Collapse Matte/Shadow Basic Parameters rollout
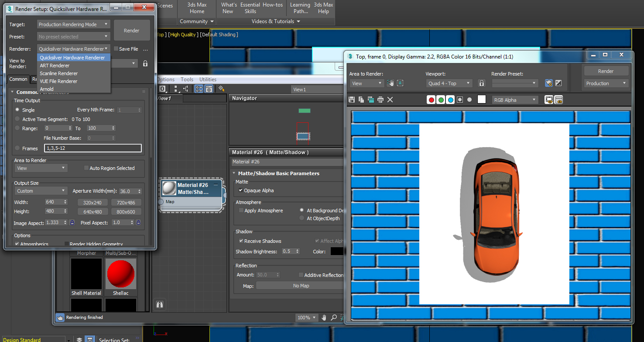This screenshot has height=342, width=644. click(234, 173)
